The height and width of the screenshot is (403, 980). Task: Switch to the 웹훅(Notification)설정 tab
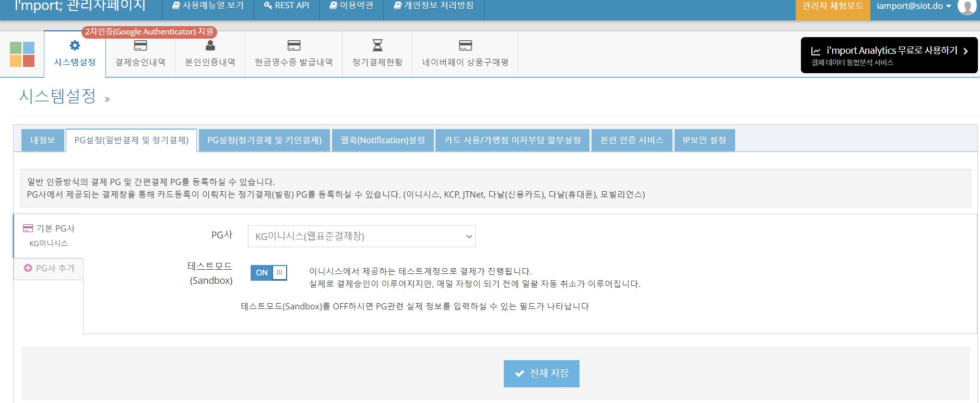[383, 140]
